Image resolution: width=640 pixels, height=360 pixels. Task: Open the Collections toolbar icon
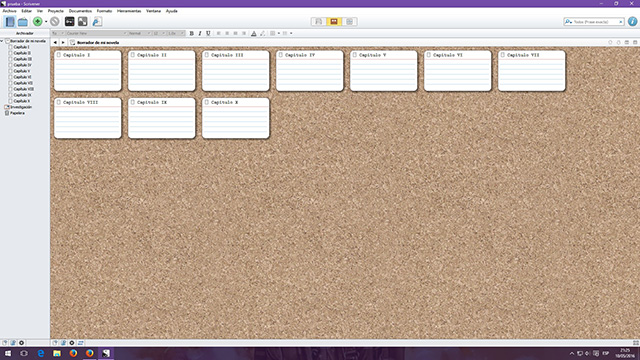click(x=23, y=22)
